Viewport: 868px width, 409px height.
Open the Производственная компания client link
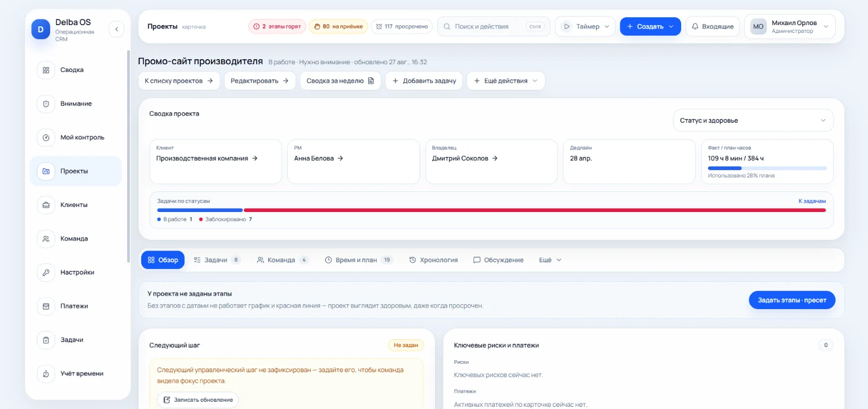coord(207,158)
